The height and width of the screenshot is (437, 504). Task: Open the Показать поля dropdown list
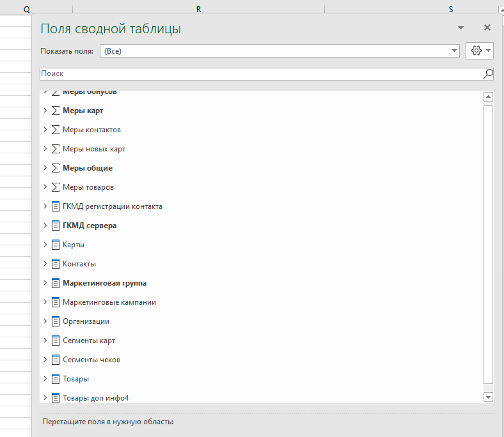click(x=455, y=51)
